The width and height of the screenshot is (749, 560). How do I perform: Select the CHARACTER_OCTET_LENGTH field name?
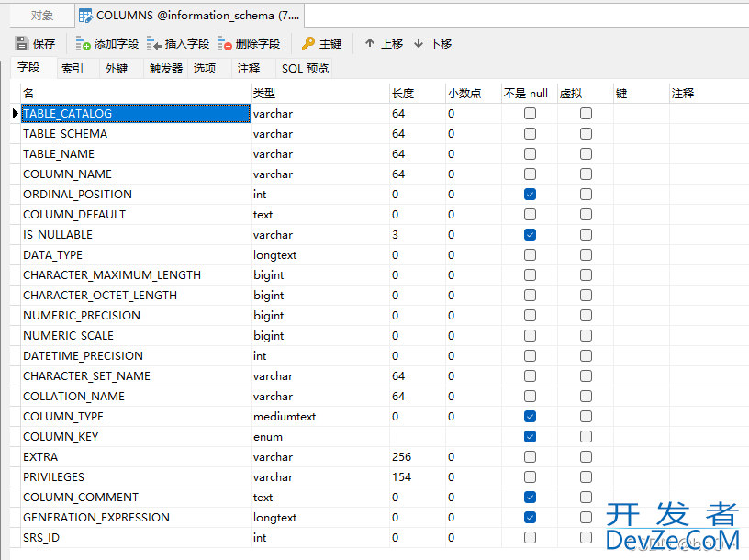(100, 296)
